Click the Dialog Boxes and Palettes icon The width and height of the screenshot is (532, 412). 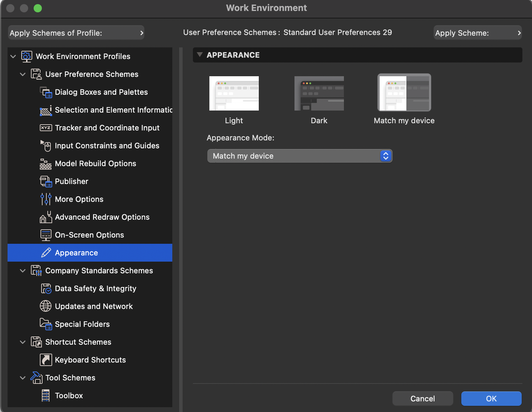(x=46, y=92)
